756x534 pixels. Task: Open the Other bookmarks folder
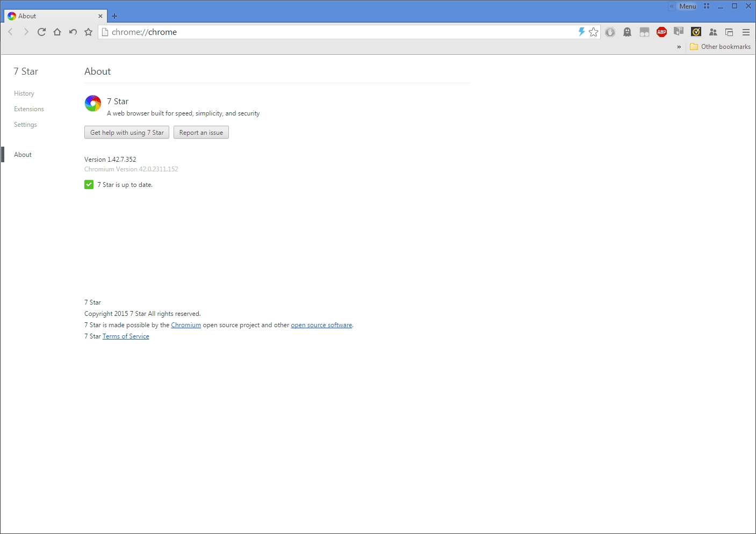[720, 47]
